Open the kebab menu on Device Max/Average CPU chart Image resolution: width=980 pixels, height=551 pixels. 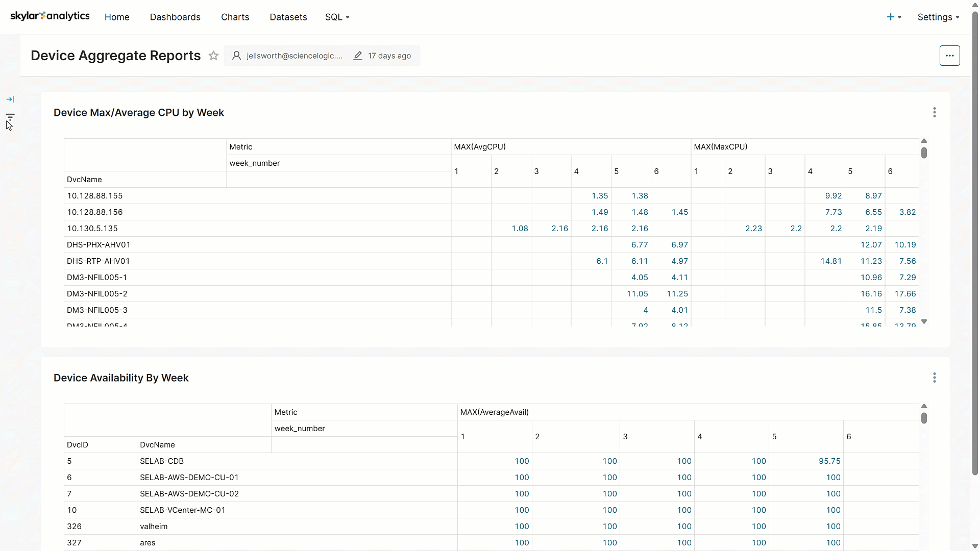(x=935, y=112)
